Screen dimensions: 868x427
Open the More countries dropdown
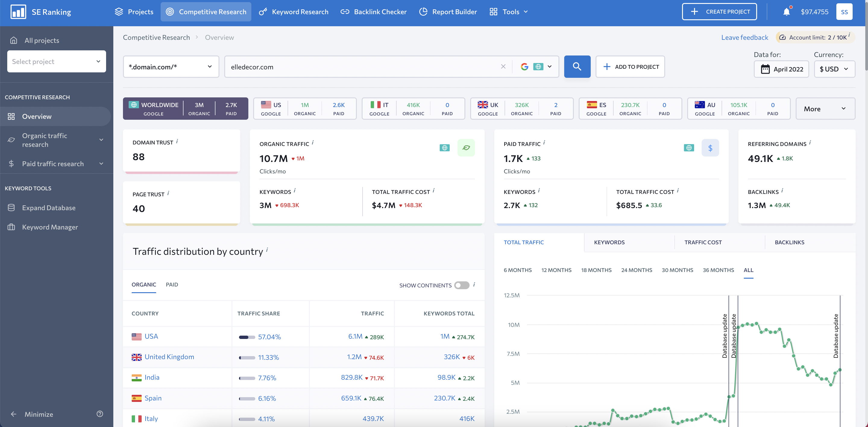click(825, 109)
